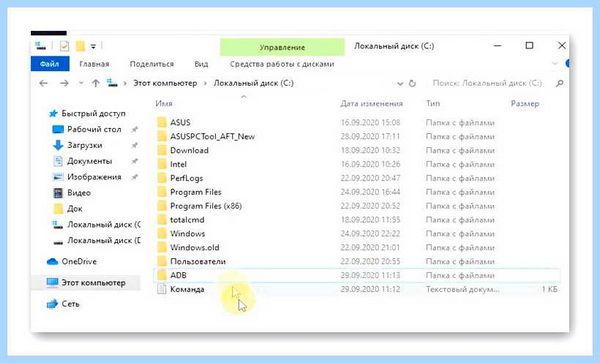Select the Program Files (x86) folder icon
600x363 pixels.
point(162,206)
